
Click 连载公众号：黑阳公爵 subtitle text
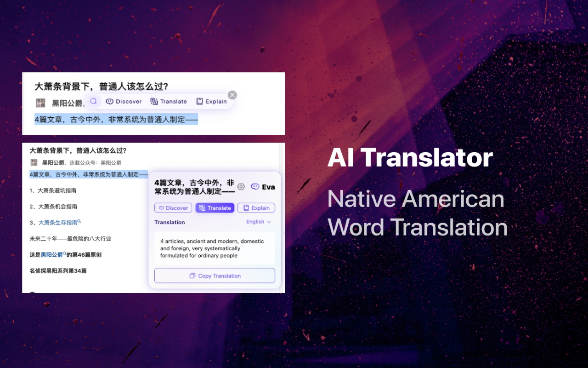point(96,163)
